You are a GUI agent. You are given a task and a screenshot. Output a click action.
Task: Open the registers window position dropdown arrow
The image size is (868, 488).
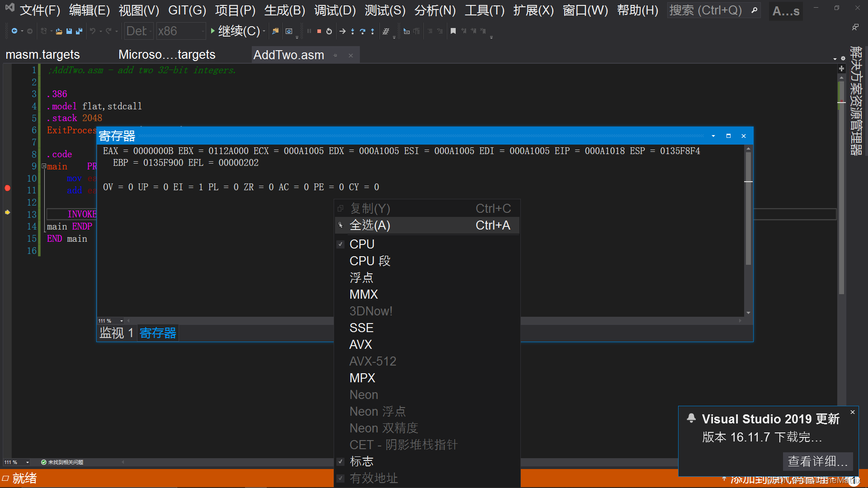pyautogui.click(x=713, y=136)
